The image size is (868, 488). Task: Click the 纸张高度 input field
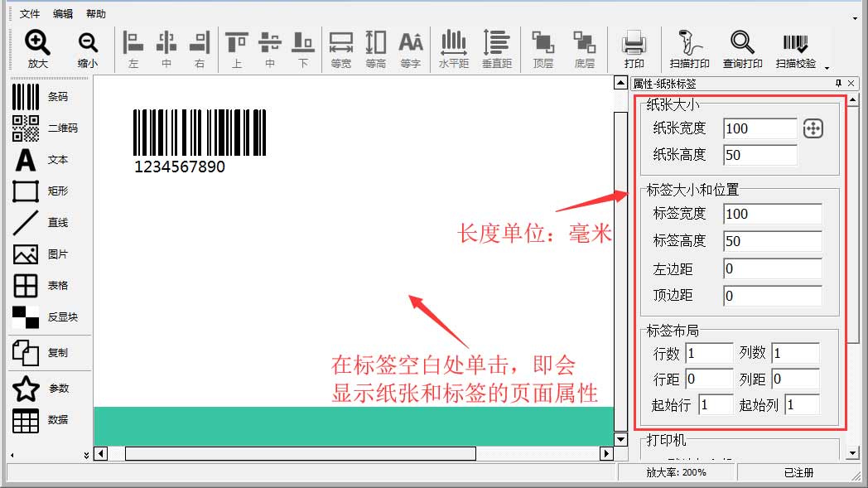pyautogui.click(x=759, y=155)
